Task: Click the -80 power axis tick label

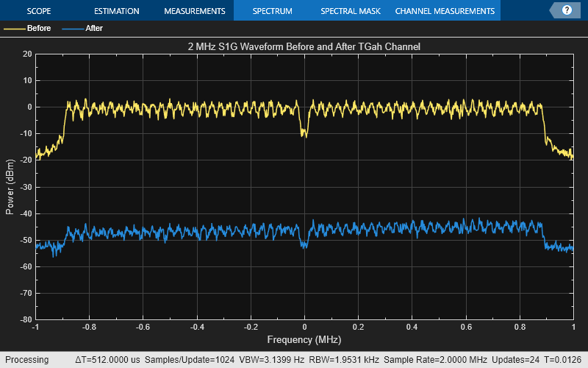Action: [x=26, y=319]
